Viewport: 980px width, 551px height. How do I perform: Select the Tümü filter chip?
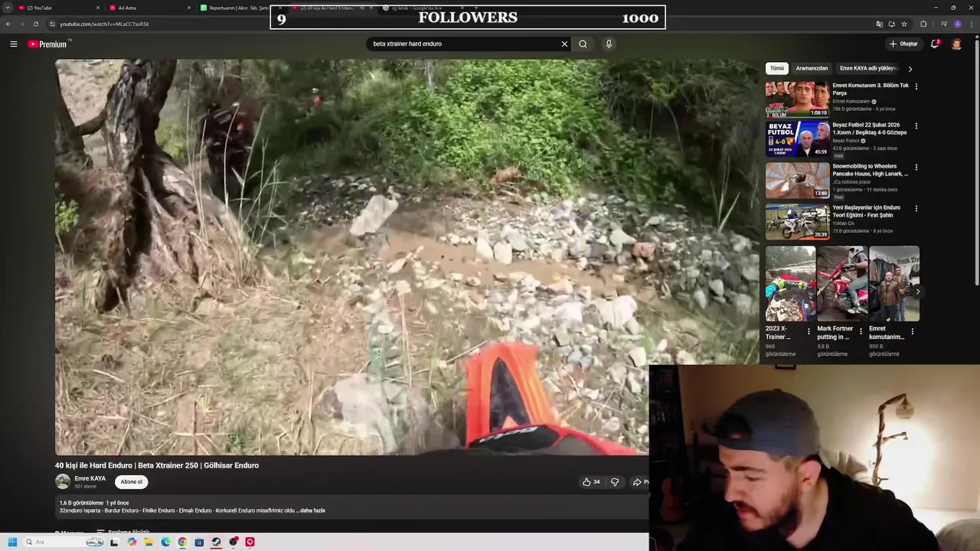click(777, 68)
